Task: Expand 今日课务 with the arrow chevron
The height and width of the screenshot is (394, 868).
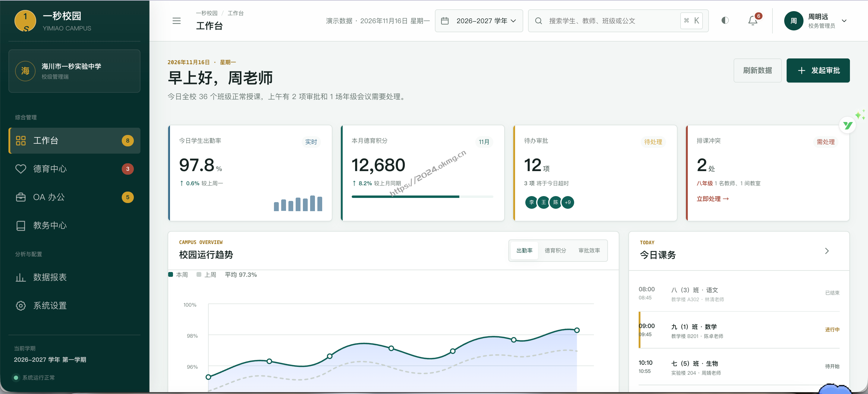Action: click(x=826, y=251)
